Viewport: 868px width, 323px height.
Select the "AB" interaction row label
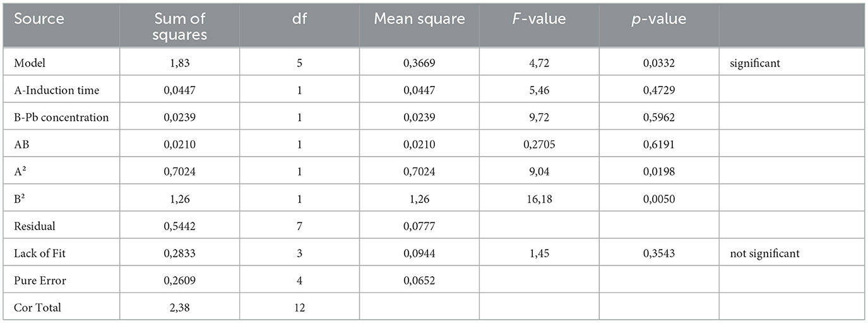click(x=22, y=145)
